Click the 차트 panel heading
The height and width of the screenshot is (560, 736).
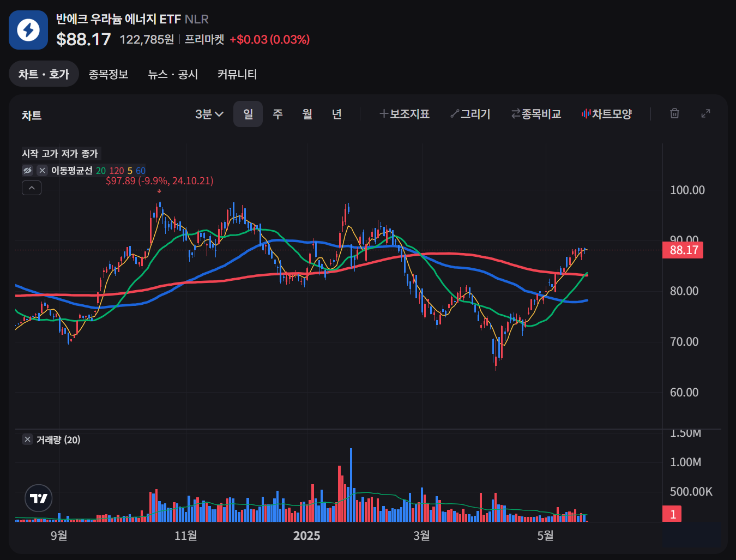[32, 115]
